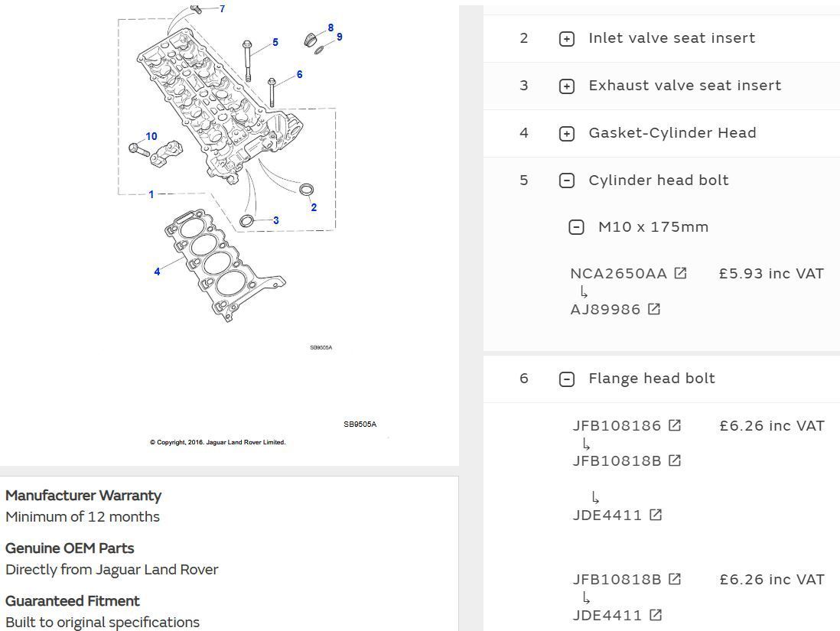Click external link icon beside first JFB10818B
This screenshot has width=840, height=631.
(x=675, y=460)
